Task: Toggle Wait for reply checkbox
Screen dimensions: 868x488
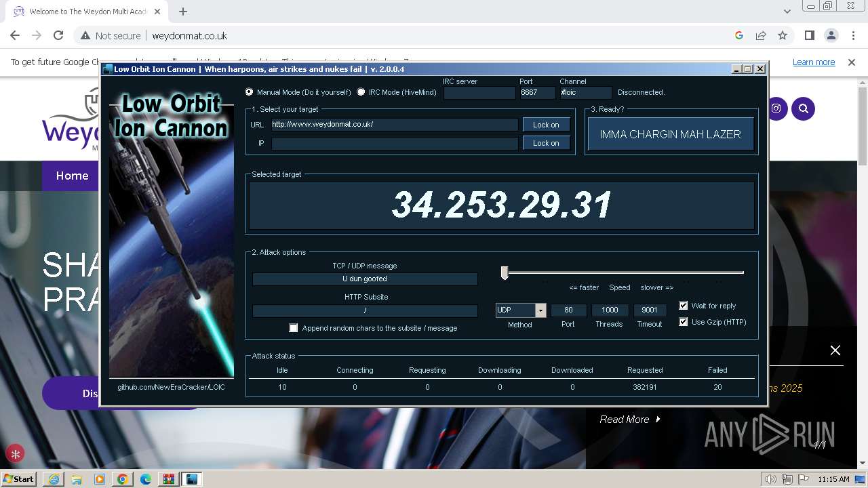Action: coord(684,306)
